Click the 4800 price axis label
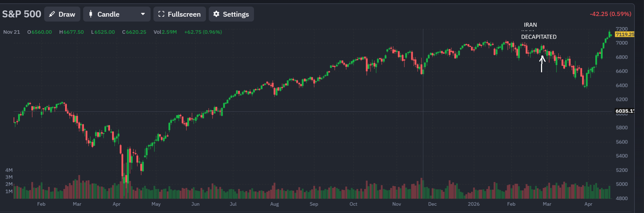Image resolution: width=644 pixels, height=213 pixels. coord(622,198)
